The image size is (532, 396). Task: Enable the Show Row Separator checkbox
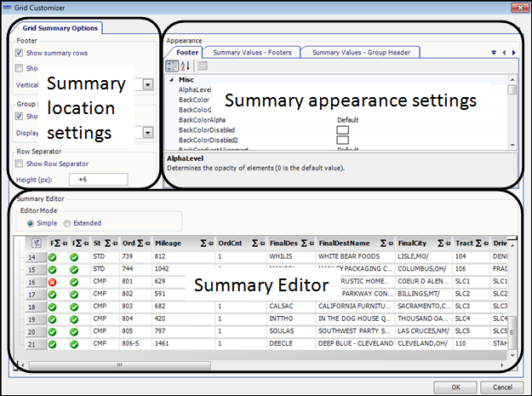click(x=20, y=164)
